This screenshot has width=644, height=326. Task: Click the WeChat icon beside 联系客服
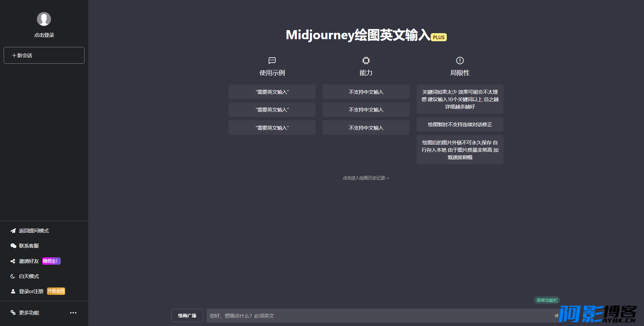13,246
